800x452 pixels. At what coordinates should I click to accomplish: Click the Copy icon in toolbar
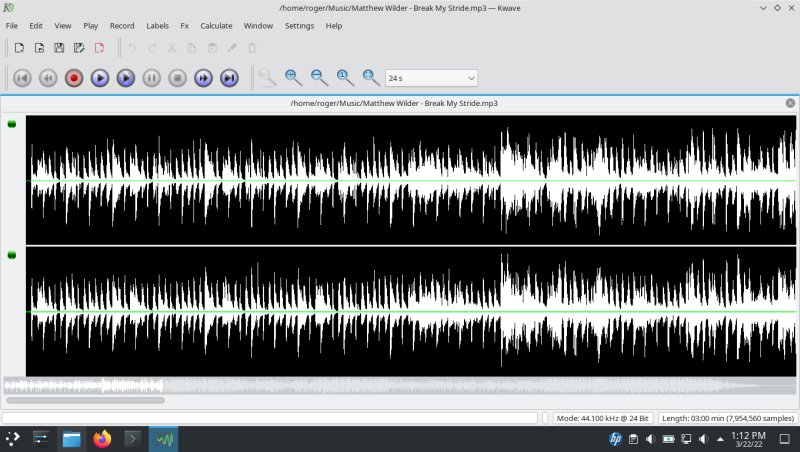(x=192, y=48)
